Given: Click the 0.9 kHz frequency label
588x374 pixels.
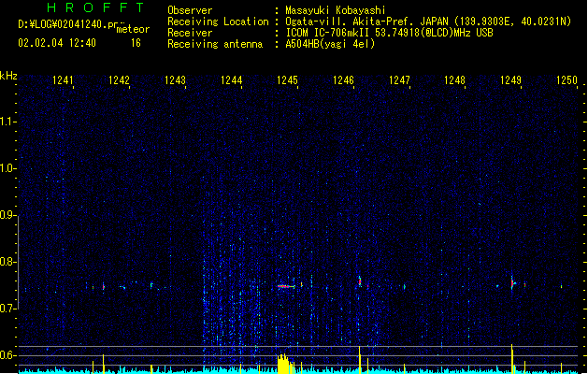Looking at the screenshot, I should pos(7,215).
